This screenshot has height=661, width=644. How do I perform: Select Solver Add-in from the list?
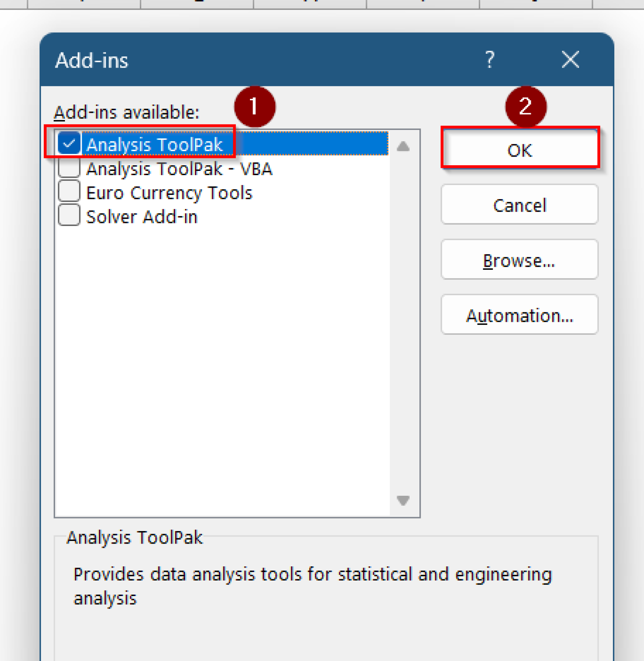142,216
